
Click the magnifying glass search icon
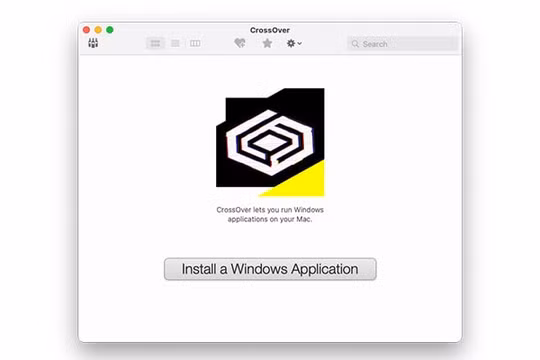[355, 44]
